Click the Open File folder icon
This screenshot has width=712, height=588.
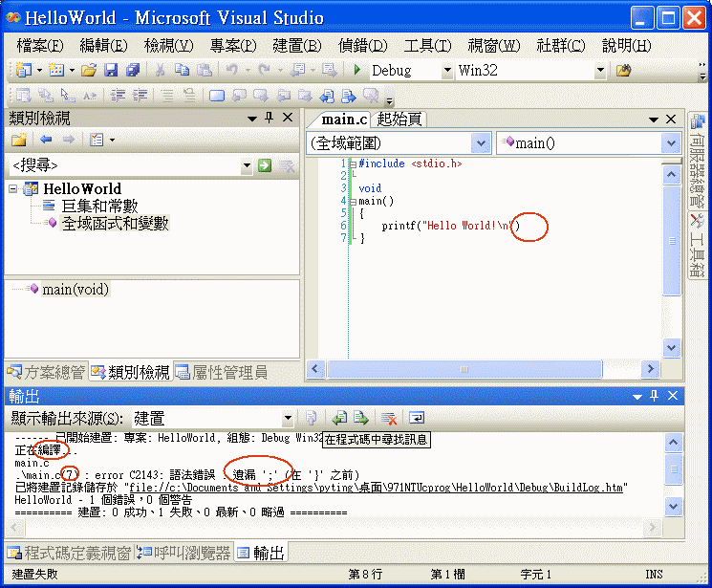coord(89,70)
